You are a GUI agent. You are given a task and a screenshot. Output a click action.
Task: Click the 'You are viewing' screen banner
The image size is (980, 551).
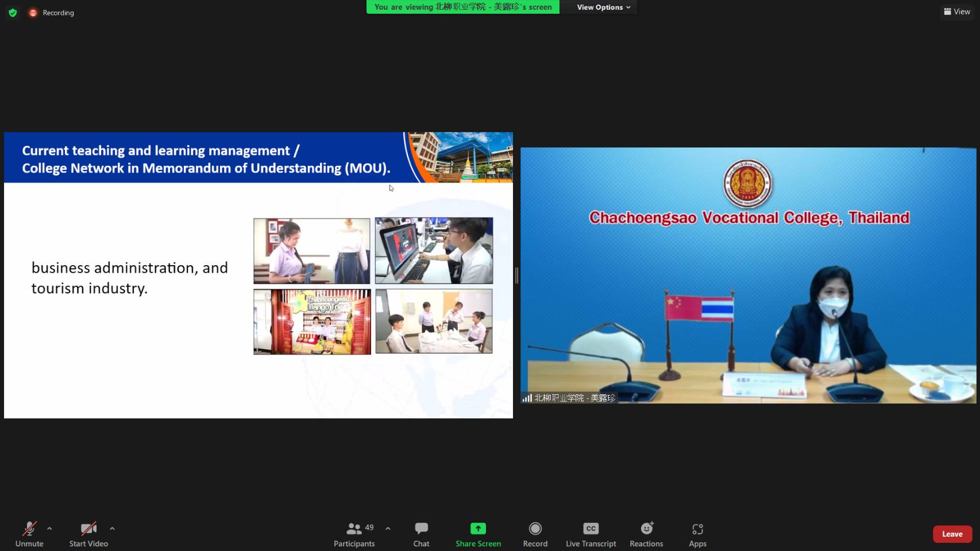463,7
